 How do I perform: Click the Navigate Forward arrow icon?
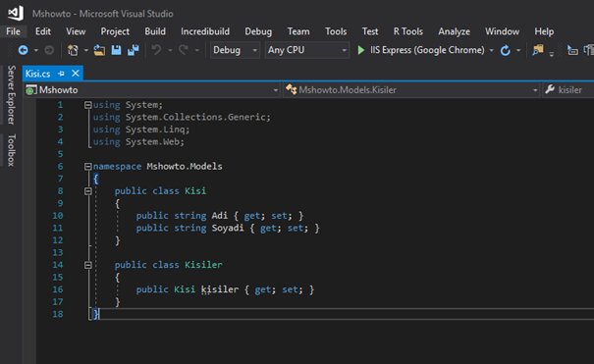(49, 50)
